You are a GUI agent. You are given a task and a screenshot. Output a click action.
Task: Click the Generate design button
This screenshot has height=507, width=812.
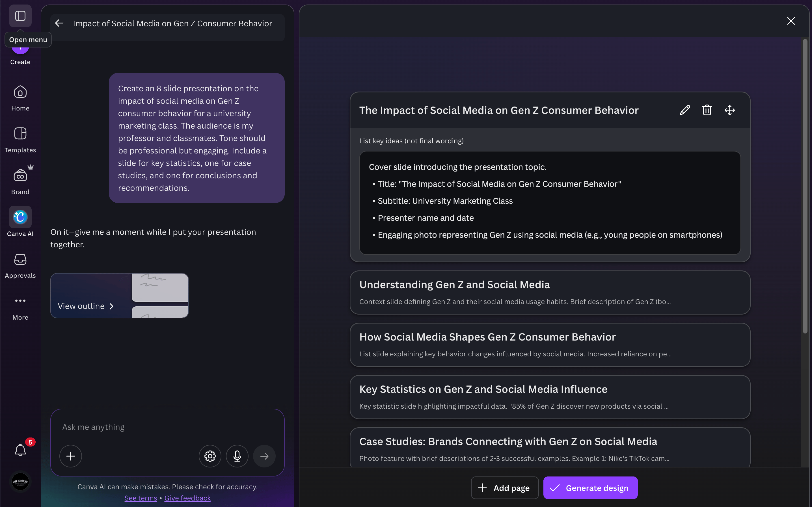point(590,488)
